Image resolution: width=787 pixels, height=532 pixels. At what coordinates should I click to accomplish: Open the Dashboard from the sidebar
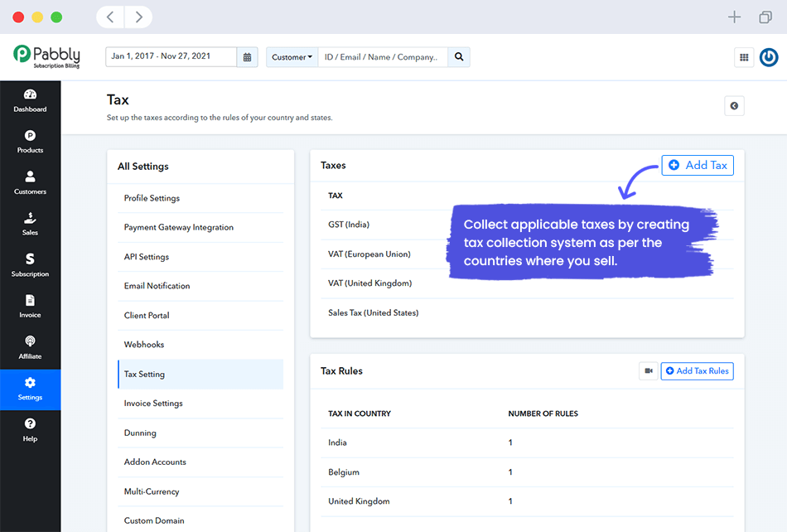30,100
